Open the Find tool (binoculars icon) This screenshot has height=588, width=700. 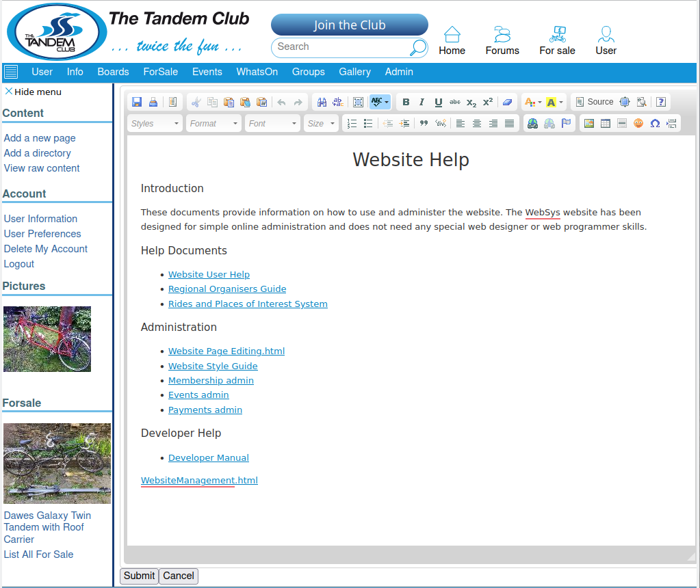[322, 102]
